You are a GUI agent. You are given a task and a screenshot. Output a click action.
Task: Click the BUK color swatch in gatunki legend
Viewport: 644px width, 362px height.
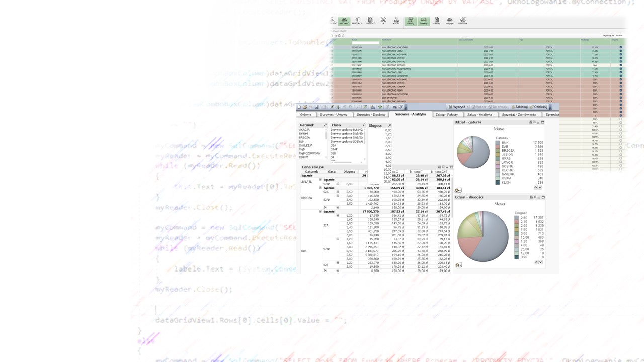[x=498, y=143]
